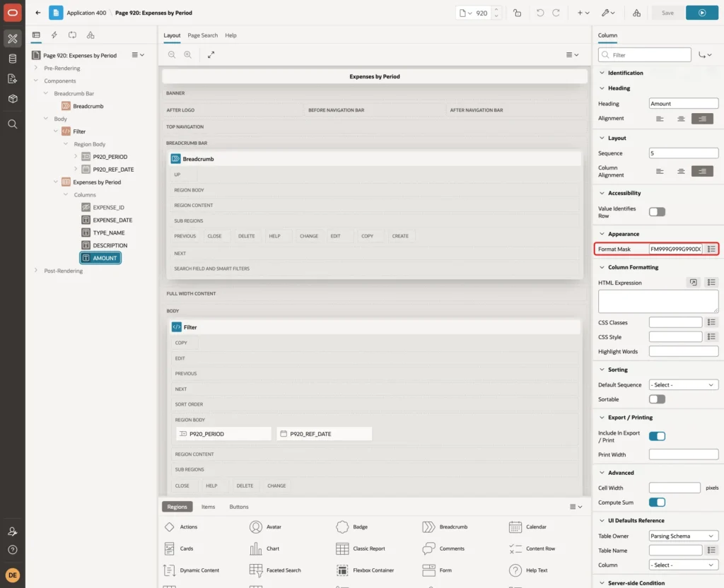The width and height of the screenshot is (724, 588).
Task: Open the Utilities wrench menu
Action: (608, 13)
